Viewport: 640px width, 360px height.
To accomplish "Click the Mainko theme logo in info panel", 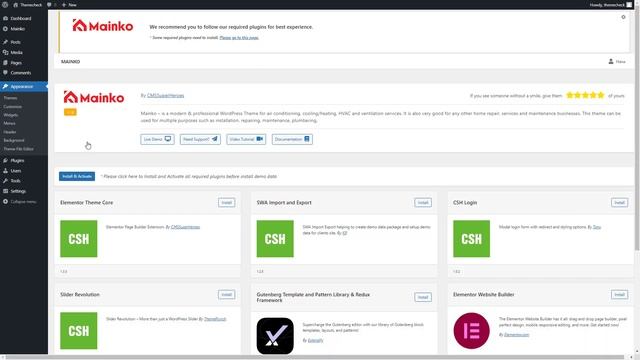I will pyautogui.click(x=93, y=97).
